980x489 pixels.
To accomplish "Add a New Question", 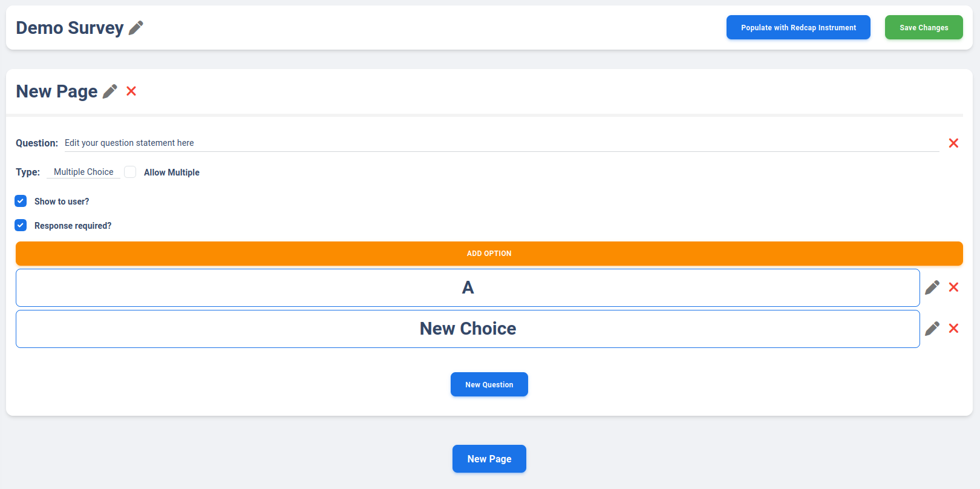I will coord(489,384).
